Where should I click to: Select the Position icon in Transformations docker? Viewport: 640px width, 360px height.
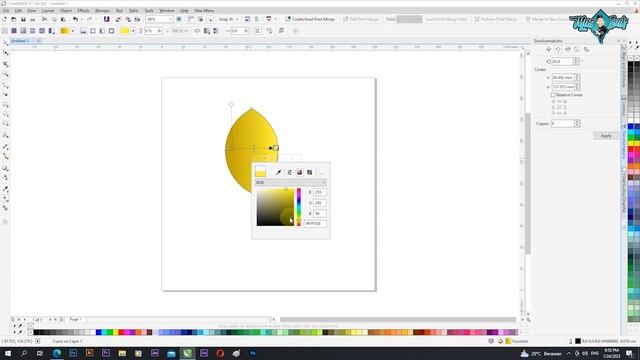click(549, 49)
